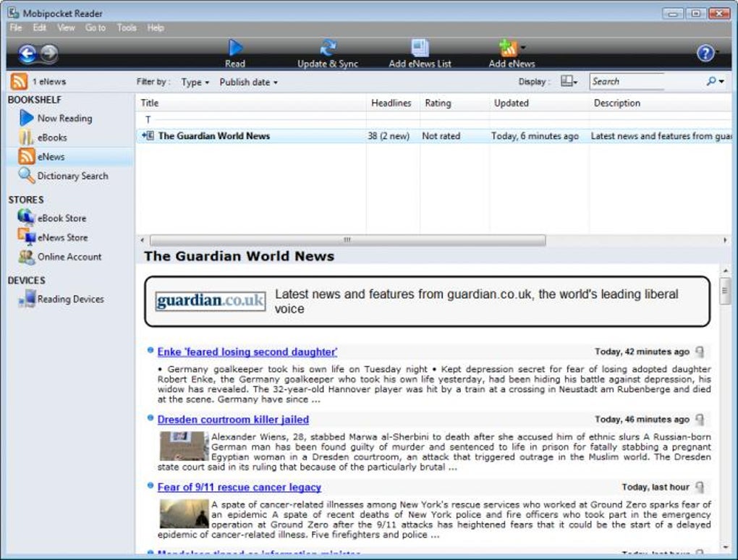Click the Dictionary Search magnifier icon

(26, 176)
